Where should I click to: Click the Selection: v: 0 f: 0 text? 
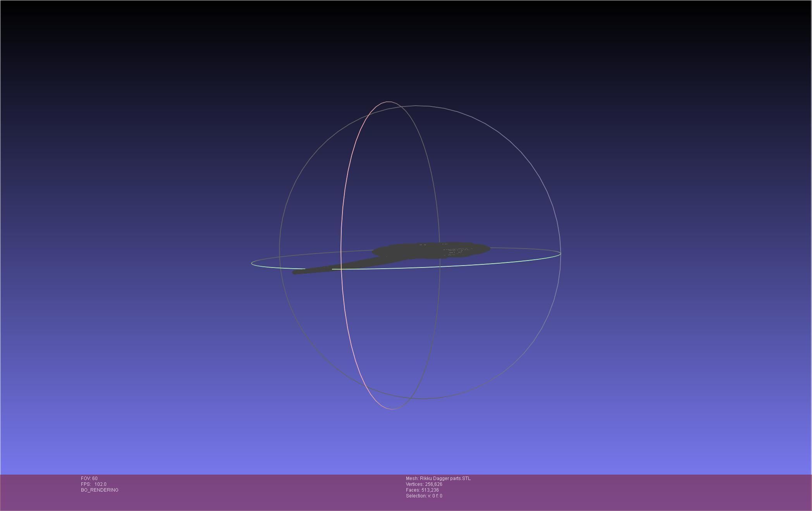click(424, 496)
